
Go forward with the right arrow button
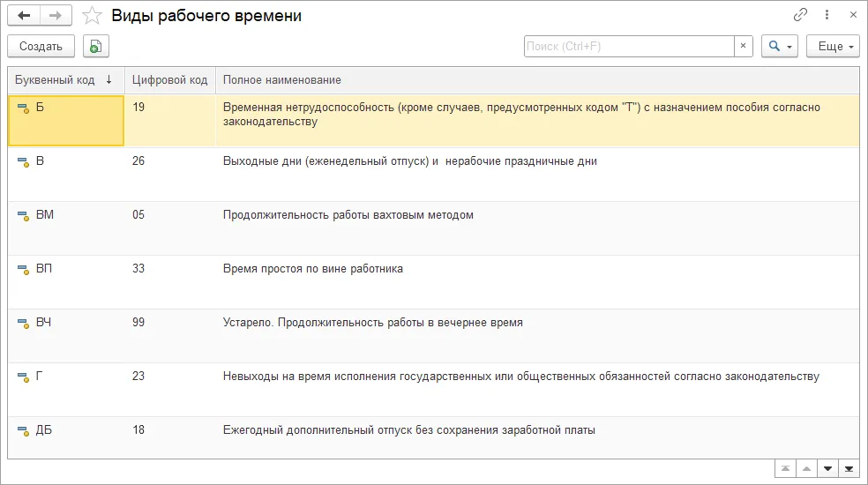[x=56, y=16]
